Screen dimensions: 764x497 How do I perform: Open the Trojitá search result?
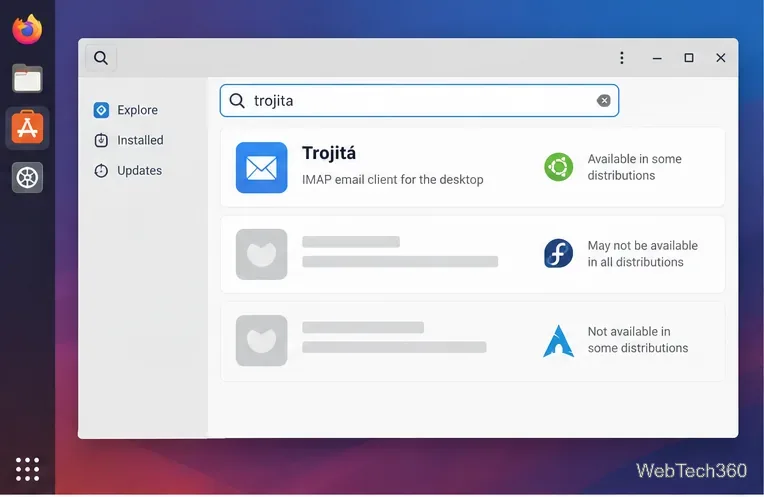pyautogui.click(x=472, y=168)
